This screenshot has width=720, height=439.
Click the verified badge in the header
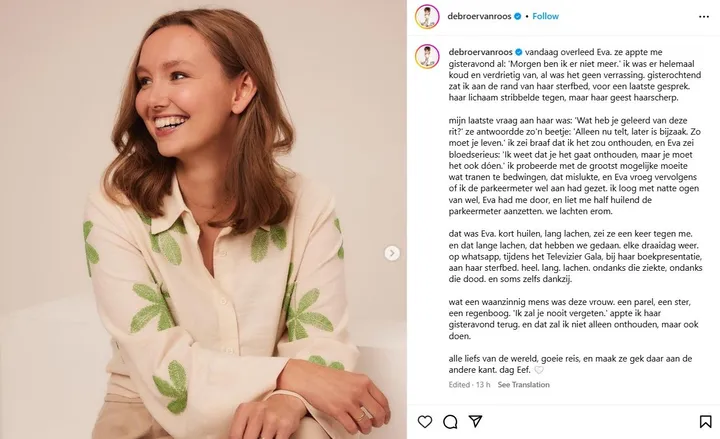519,17
